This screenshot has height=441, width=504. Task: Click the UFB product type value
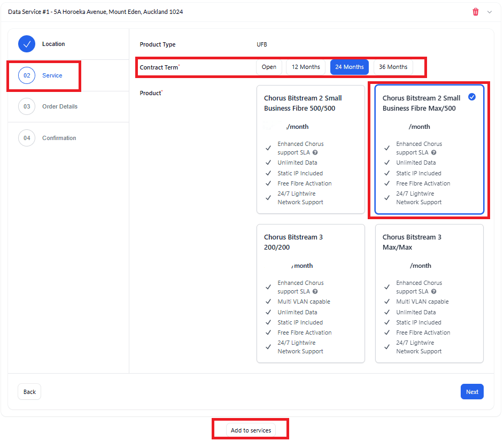262,44
